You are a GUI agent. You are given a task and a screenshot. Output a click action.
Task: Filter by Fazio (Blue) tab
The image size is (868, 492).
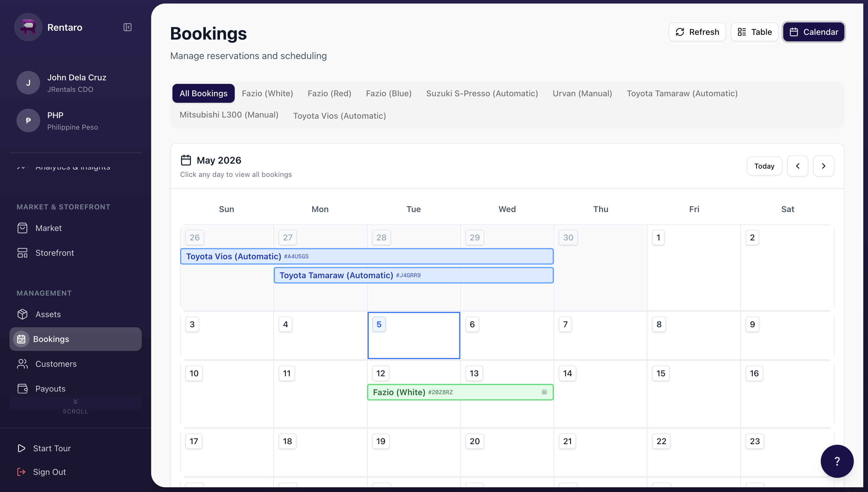pyautogui.click(x=389, y=93)
